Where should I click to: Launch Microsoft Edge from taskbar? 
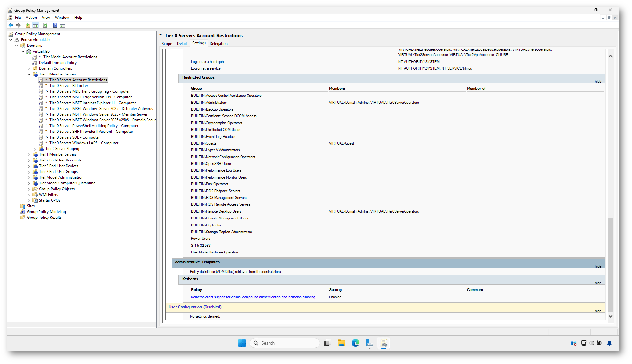[355, 343]
